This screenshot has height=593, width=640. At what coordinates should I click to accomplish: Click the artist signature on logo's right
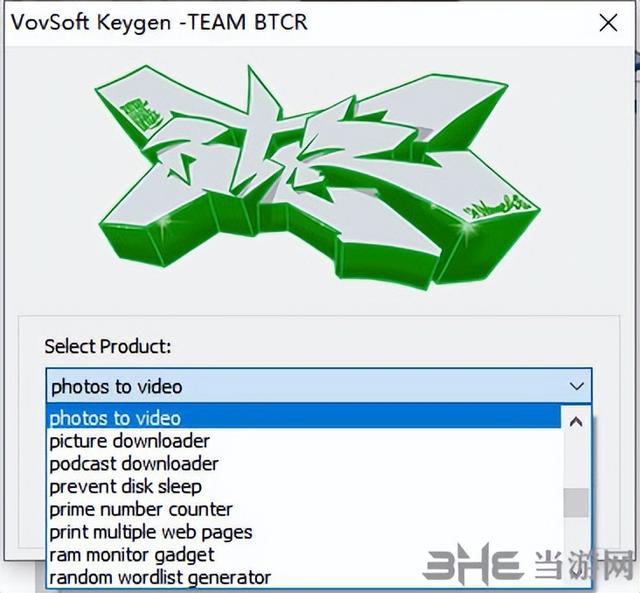(x=496, y=211)
